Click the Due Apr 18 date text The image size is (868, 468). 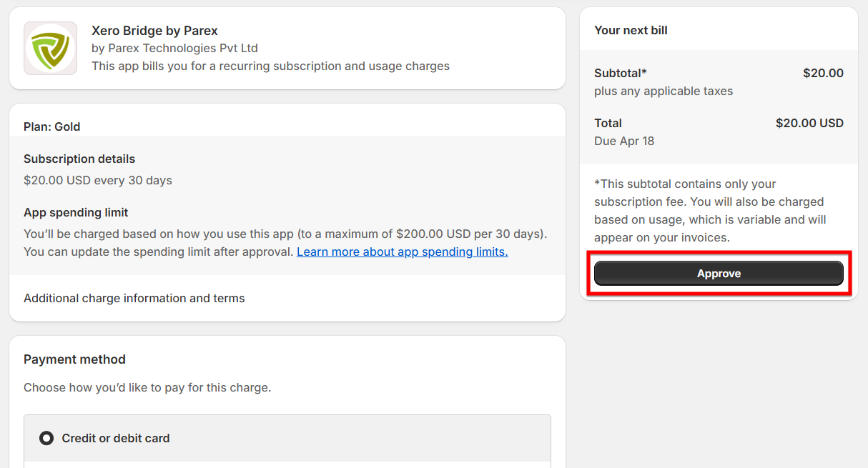pos(624,141)
